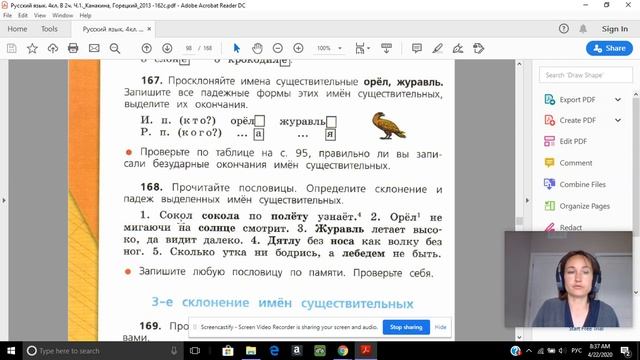Click Sign In
This screenshot has width=640, height=360.
click(x=615, y=29)
